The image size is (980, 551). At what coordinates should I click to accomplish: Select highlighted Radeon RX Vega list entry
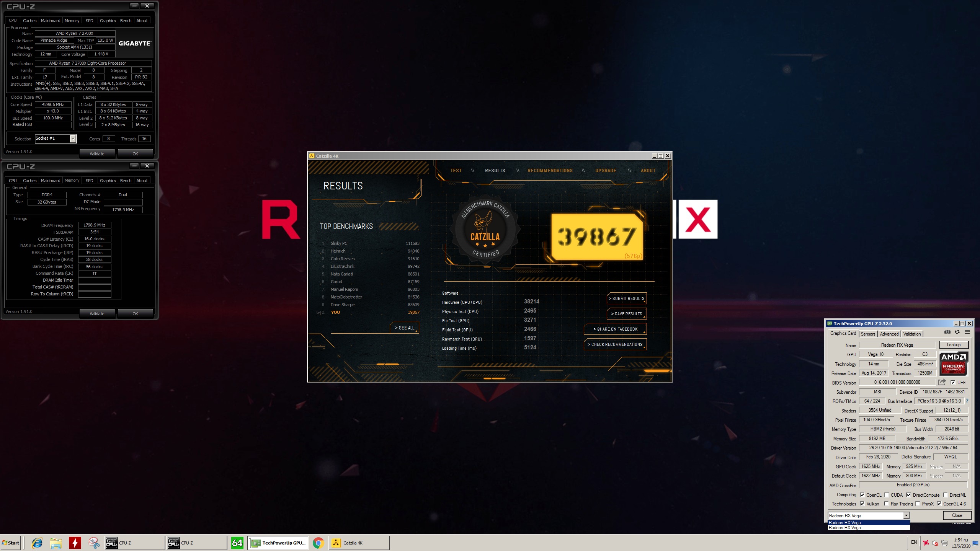pos(868,522)
